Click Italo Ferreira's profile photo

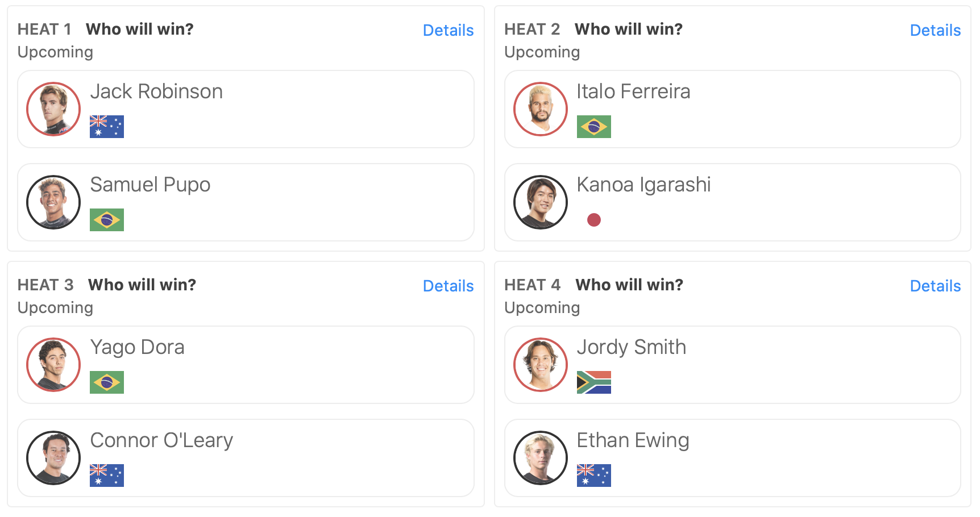tap(540, 109)
